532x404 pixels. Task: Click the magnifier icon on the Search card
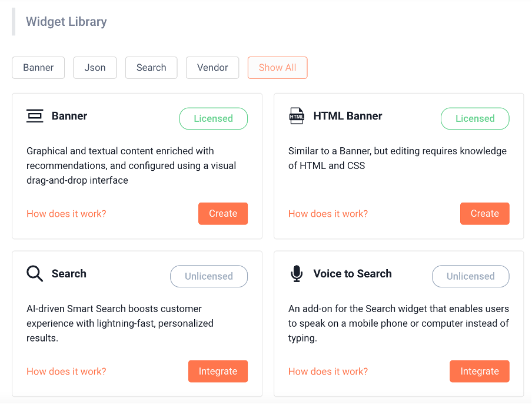tap(35, 273)
